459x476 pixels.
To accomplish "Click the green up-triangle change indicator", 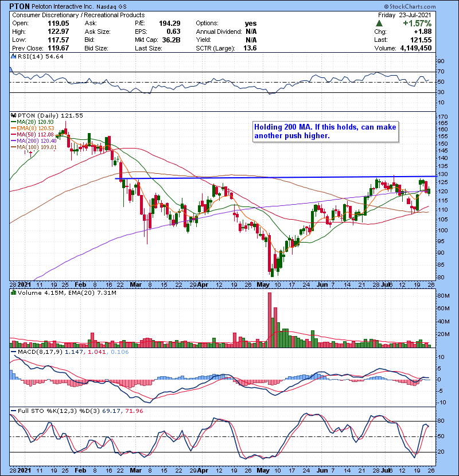I will click(379, 24).
